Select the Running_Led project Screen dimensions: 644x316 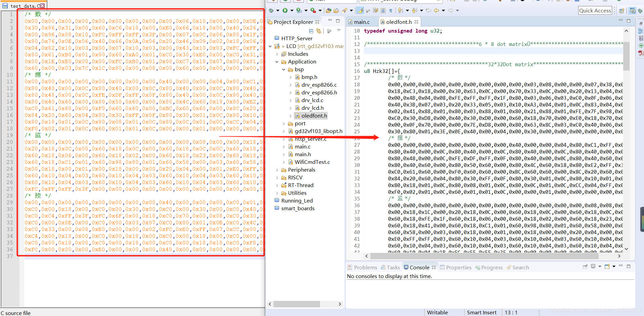[297, 201]
